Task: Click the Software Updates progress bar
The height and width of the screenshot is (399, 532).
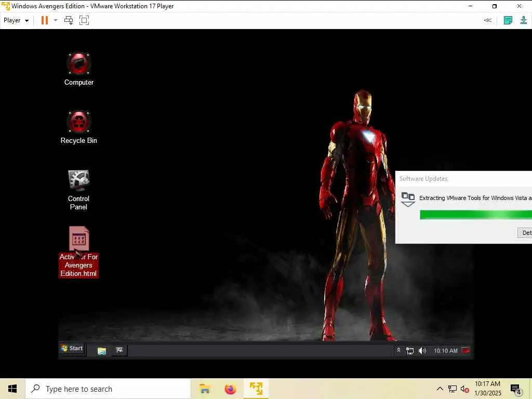Action: (476, 215)
